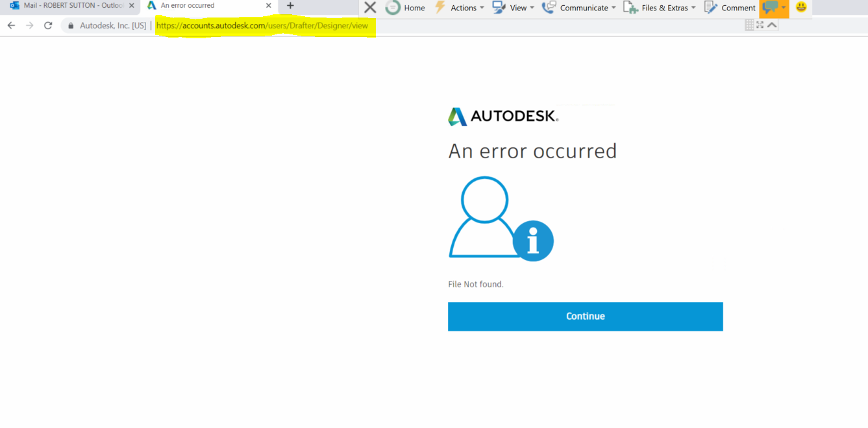Open the View dropdown menu
The width and height of the screenshot is (868, 428).
(x=532, y=8)
